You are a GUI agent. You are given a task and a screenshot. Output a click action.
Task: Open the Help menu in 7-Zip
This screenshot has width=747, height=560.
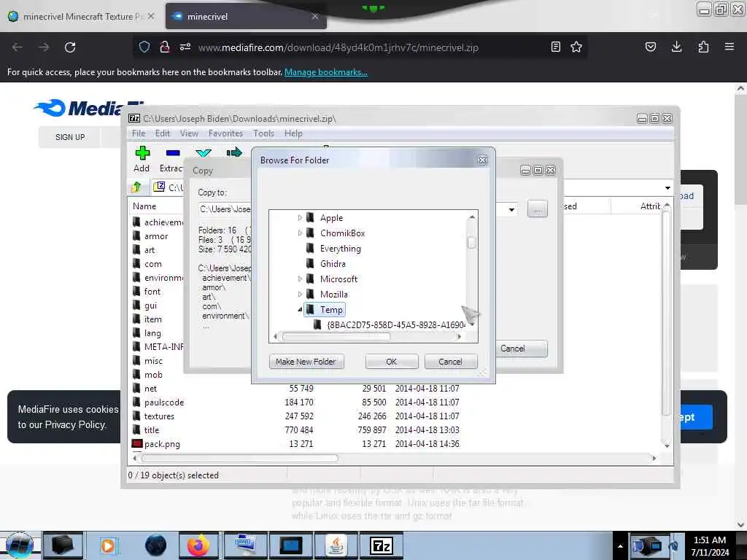[x=293, y=133]
